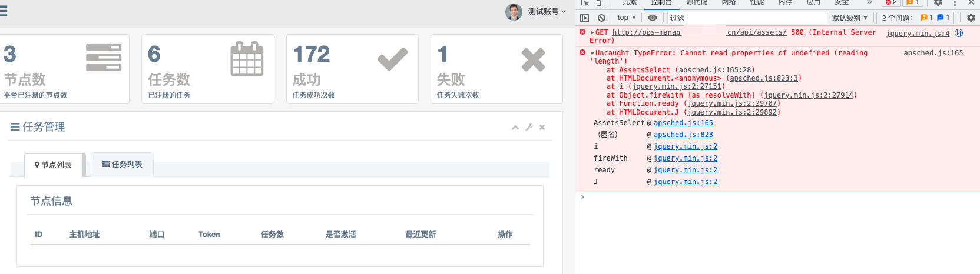Open the top JavaScript context dropdown
The image size is (980, 274).
[627, 18]
